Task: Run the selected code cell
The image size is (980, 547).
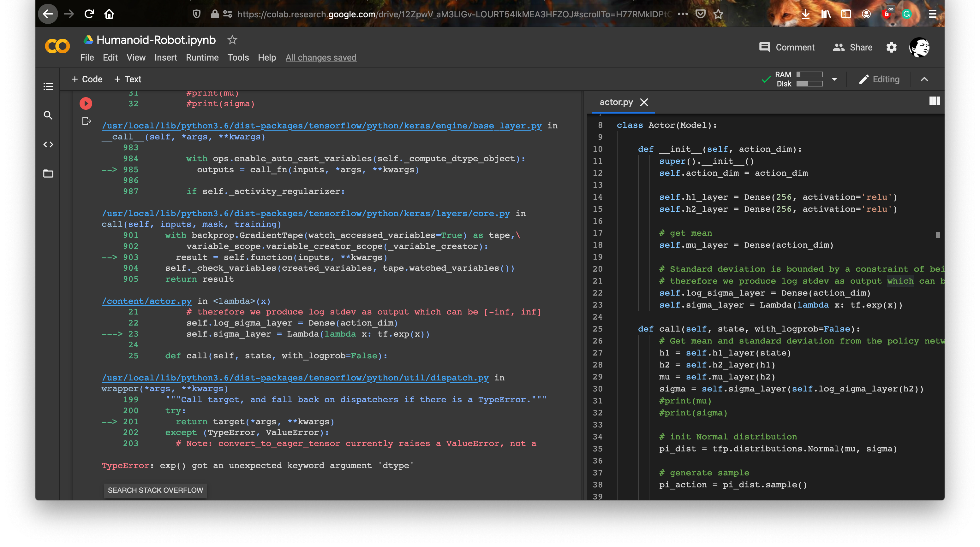Action: pos(86,103)
